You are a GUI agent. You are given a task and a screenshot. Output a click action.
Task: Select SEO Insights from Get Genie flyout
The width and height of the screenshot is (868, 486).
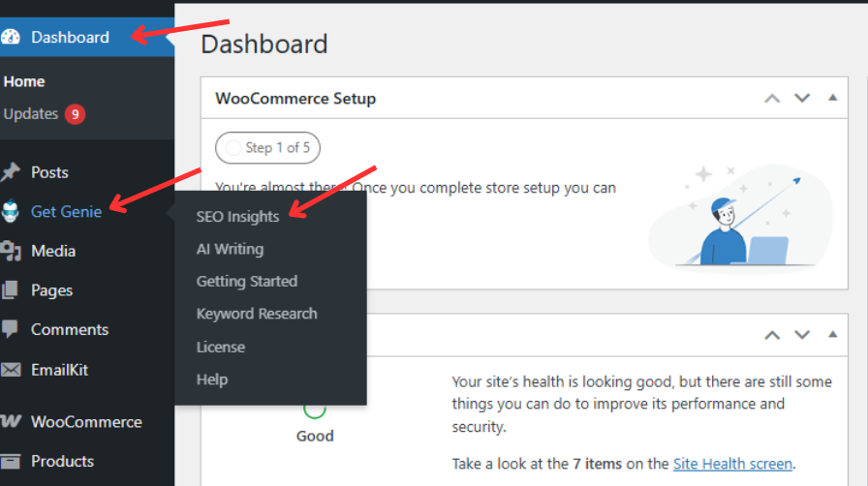click(237, 217)
